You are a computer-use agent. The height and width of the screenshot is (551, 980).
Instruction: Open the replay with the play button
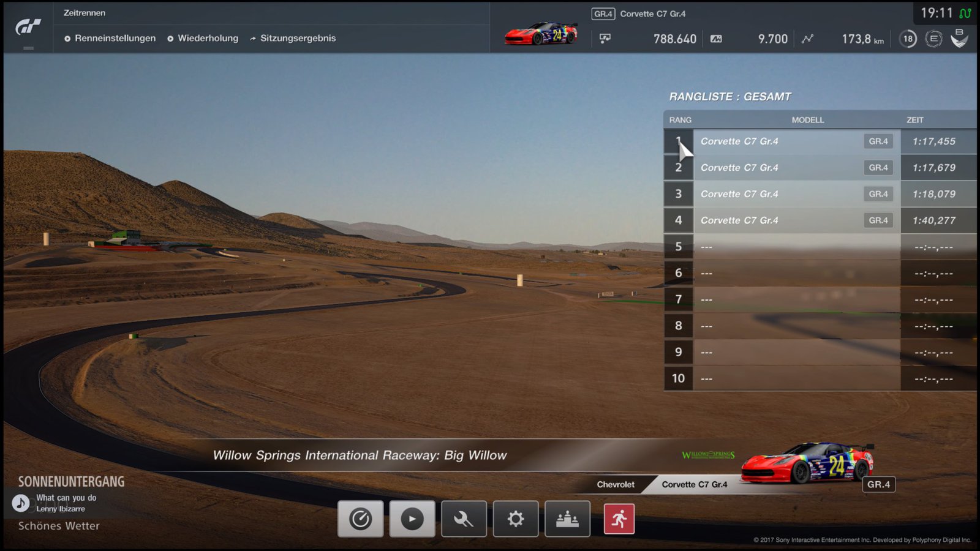coord(412,519)
